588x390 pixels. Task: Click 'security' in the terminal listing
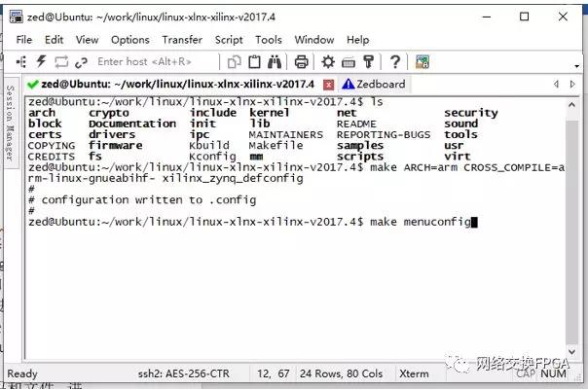(471, 113)
